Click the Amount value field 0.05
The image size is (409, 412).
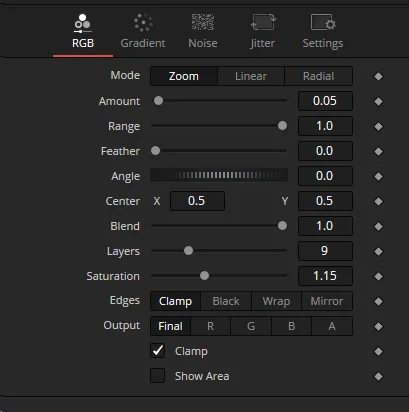click(x=325, y=101)
